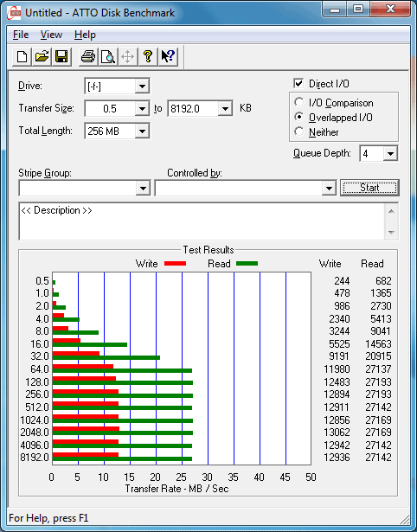Click the yellow question mark About icon

[148, 56]
